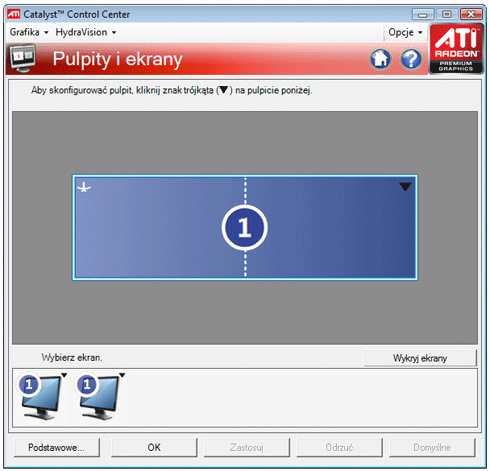The height and width of the screenshot is (471, 490).
Task: Open help with the question mark icon
Action: 411,59
